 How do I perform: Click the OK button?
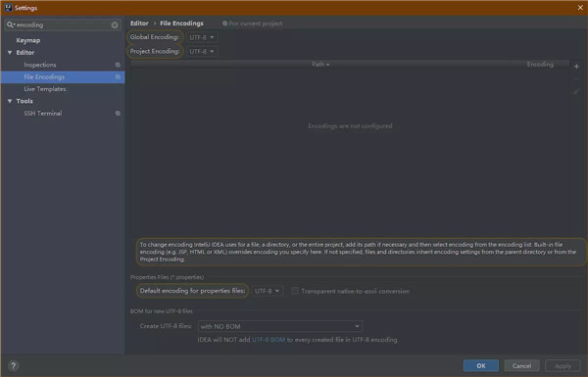pos(481,366)
